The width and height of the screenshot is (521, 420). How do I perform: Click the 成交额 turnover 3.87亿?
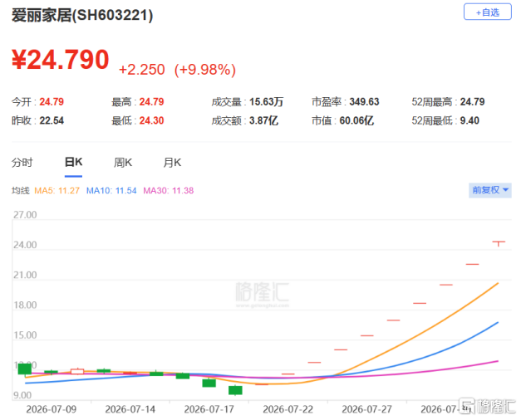[263, 120]
